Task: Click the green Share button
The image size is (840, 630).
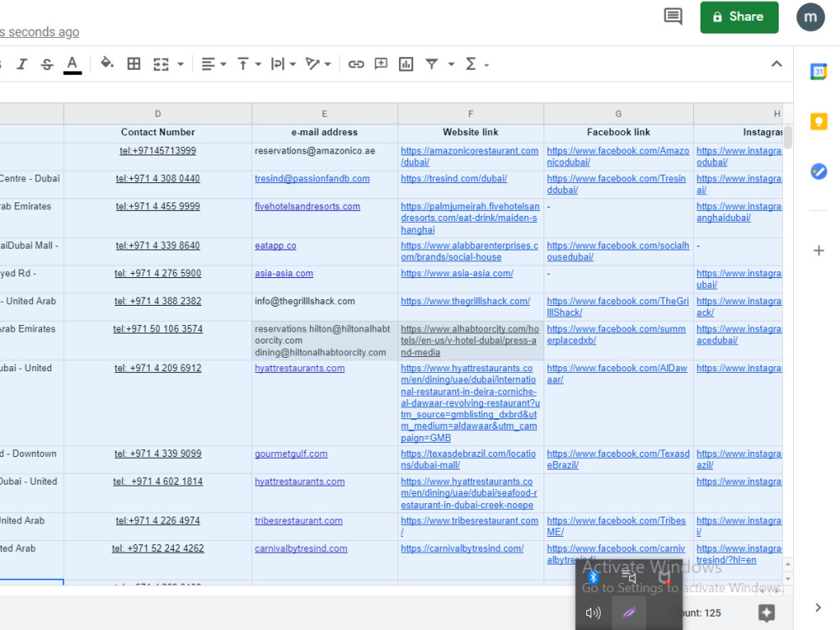Action: 739,17
